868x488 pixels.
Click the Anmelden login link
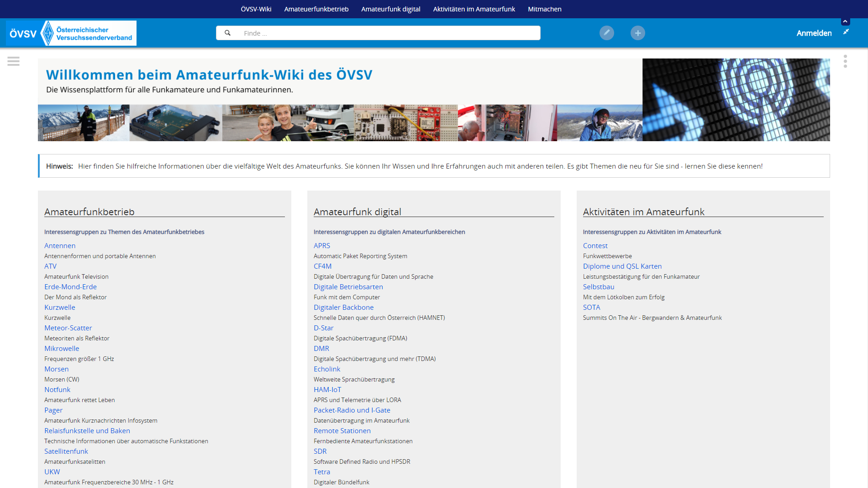(814, 33)
